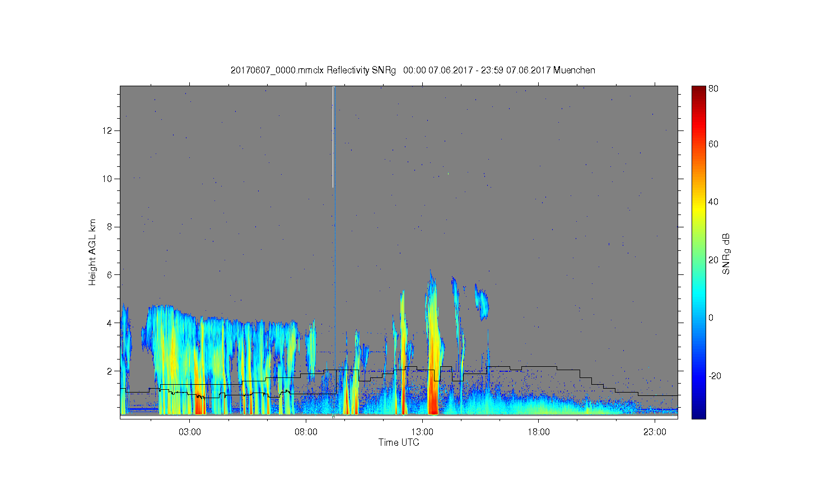Image resolution: width=840 pixels, height=504 pixels.
Task: Click the 23:00 time tick label
Action: click(655, 432)
